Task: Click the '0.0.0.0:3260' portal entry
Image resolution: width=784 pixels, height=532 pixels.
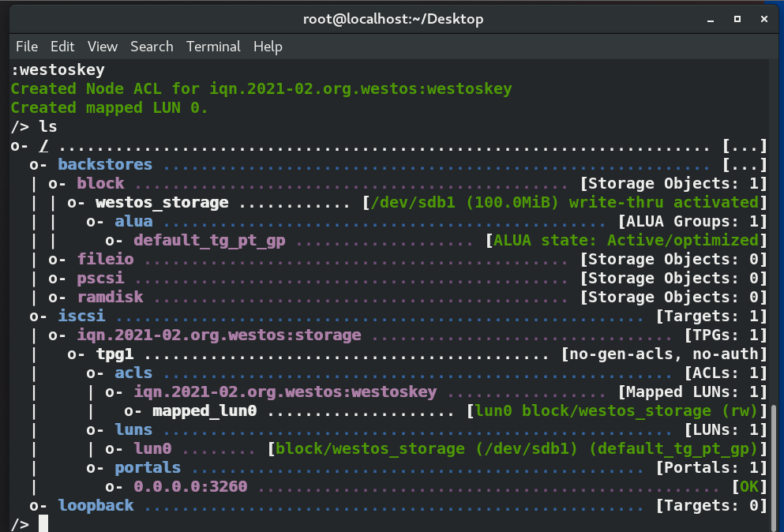Action: (x=190, y=487)
